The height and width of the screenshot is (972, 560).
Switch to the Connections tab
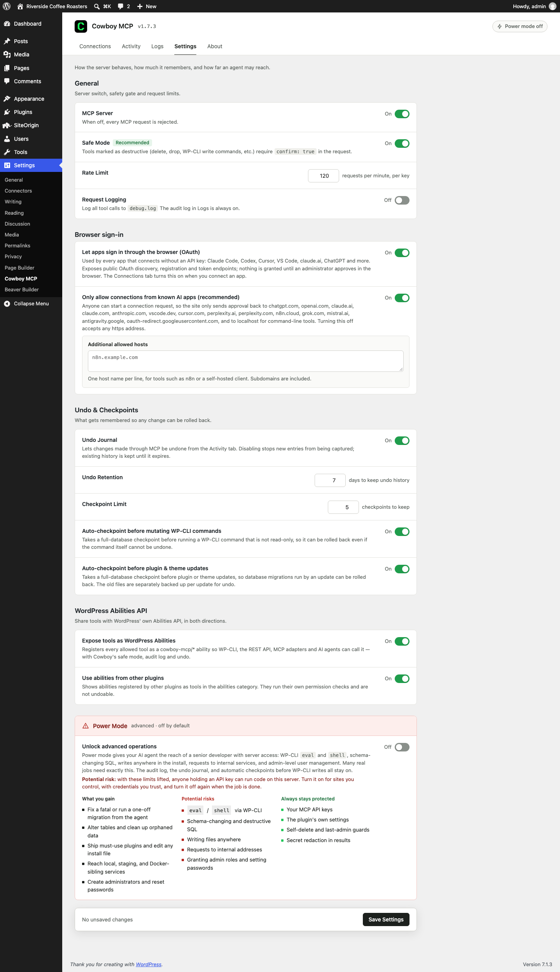coord(95,46)
